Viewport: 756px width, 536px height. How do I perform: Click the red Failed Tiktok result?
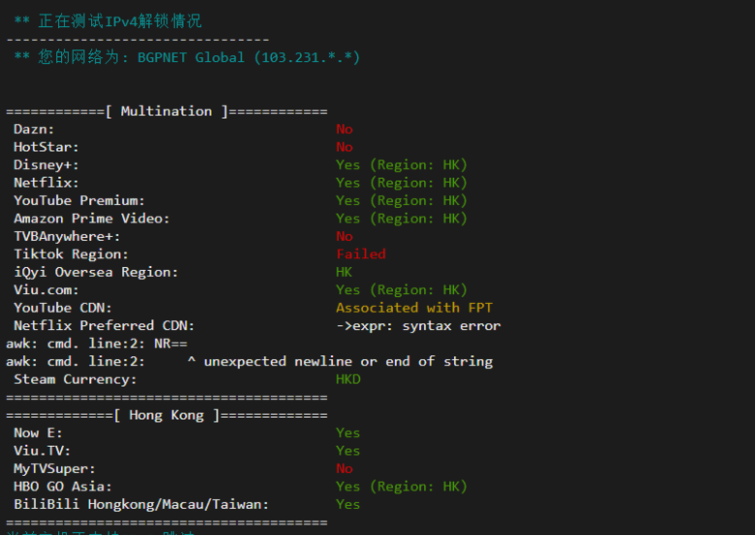361,254
